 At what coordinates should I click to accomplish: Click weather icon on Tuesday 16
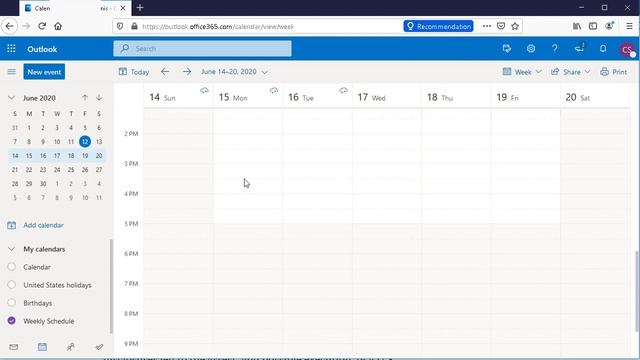(343, 90)
